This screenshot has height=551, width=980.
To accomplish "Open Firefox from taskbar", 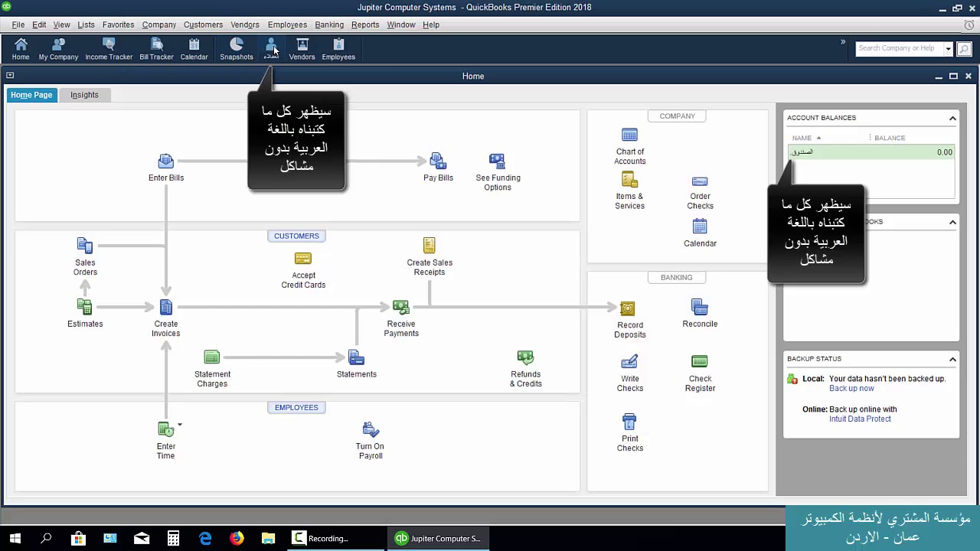I will click(237, 538).
